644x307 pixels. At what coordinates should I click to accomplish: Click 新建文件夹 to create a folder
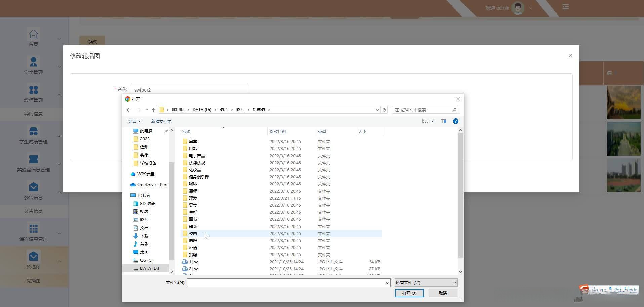pos(161,122)
